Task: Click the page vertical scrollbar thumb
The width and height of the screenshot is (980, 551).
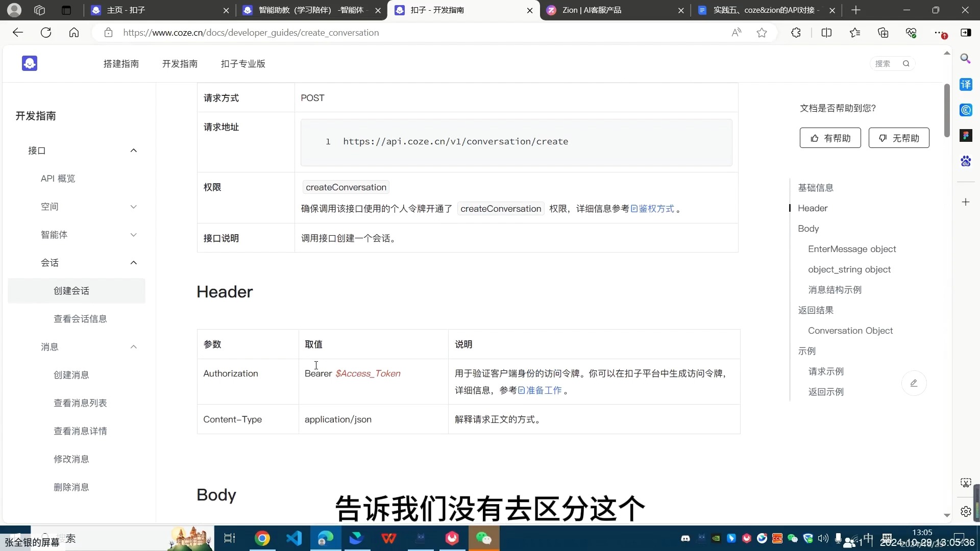Action: (x=947, y=110)
